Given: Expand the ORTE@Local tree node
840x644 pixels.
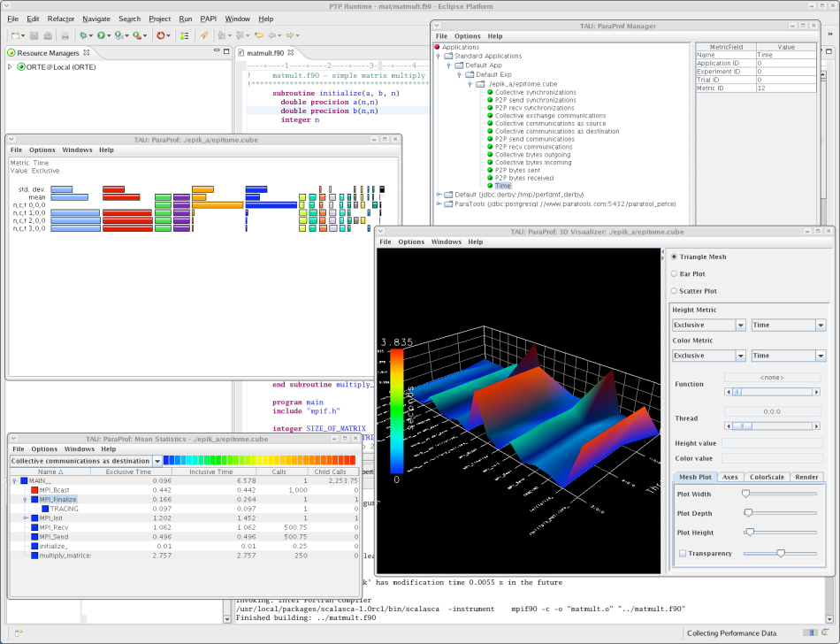Looking at the screenshot, I should (10, 67).
